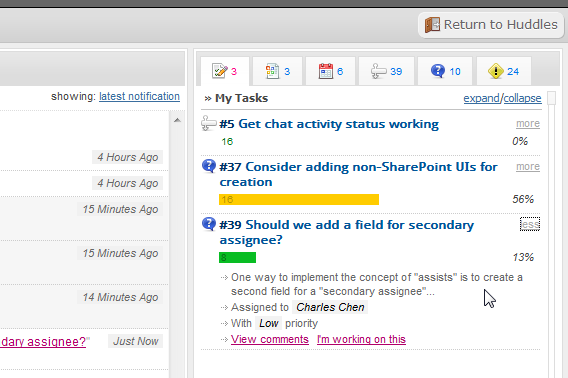Click the latest notification link
This screenshot has width=568, height=378.
[x=139, y=96]
